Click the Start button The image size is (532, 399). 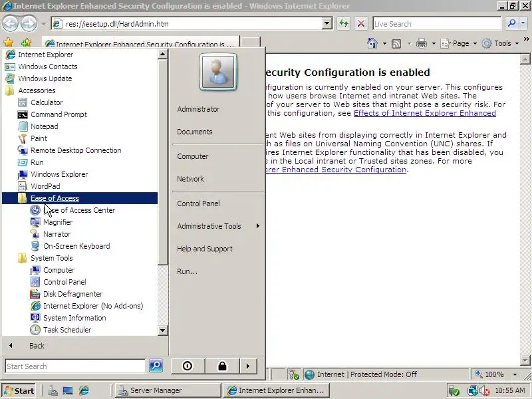click(19, 390)
